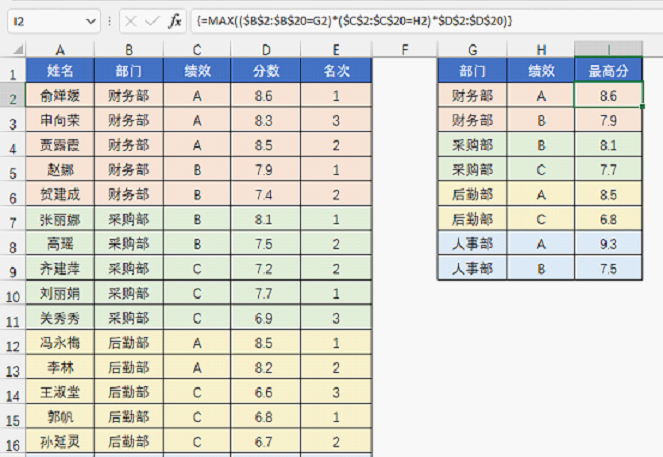Click highest score 7.9 in column I
This screenshot has height=457, width=663.
(608, 120)
